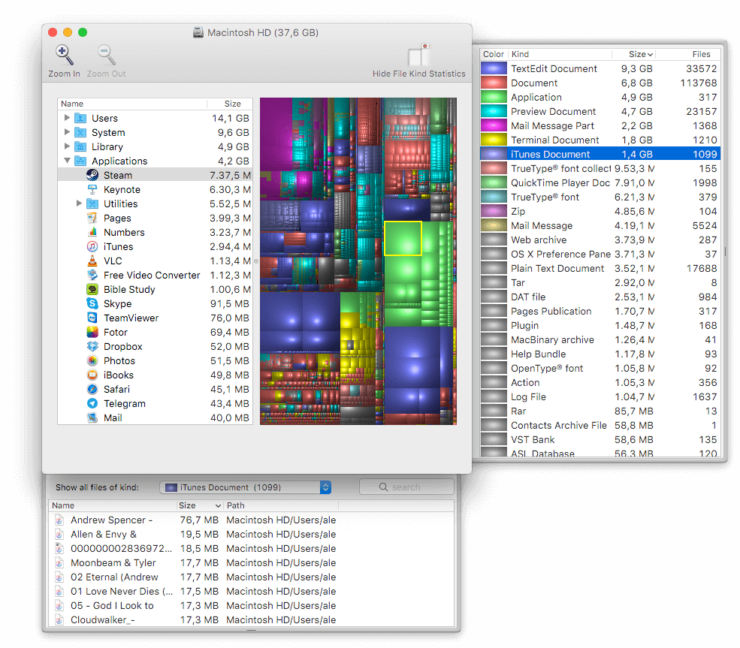740x648 pixels.
Task: Expand the System folder triangle
Action: (x=67, y=132)
